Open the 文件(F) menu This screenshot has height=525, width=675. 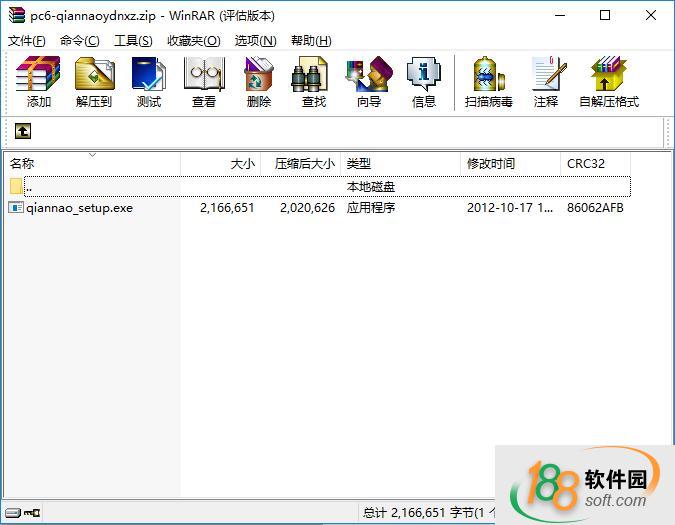pyautogui.click(x=27, y=40)
